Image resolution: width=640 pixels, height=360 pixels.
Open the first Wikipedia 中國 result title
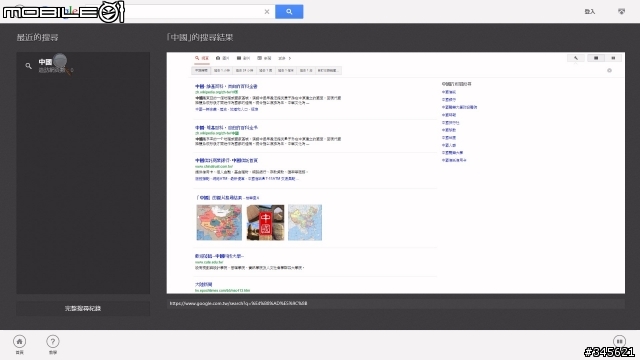tap(226, 87)
